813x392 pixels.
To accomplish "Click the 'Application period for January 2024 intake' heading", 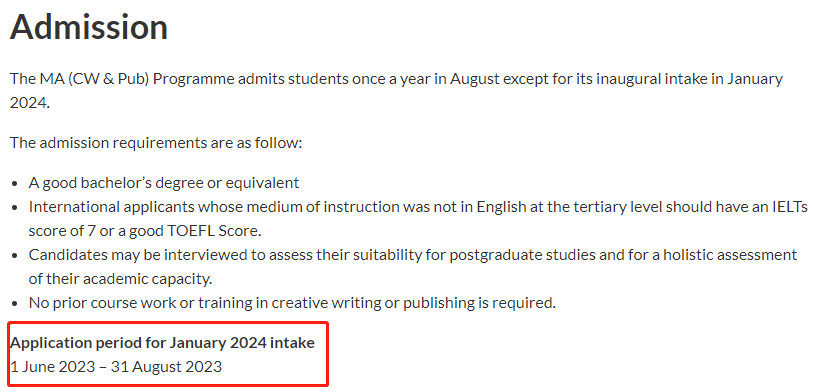I will [162, 343].
